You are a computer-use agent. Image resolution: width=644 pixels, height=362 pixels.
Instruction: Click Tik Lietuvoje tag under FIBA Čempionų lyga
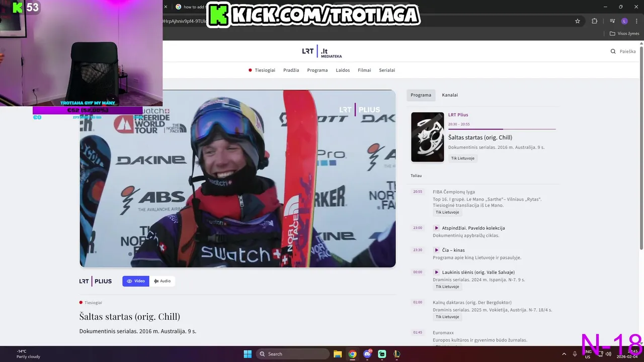click(447, 212)
